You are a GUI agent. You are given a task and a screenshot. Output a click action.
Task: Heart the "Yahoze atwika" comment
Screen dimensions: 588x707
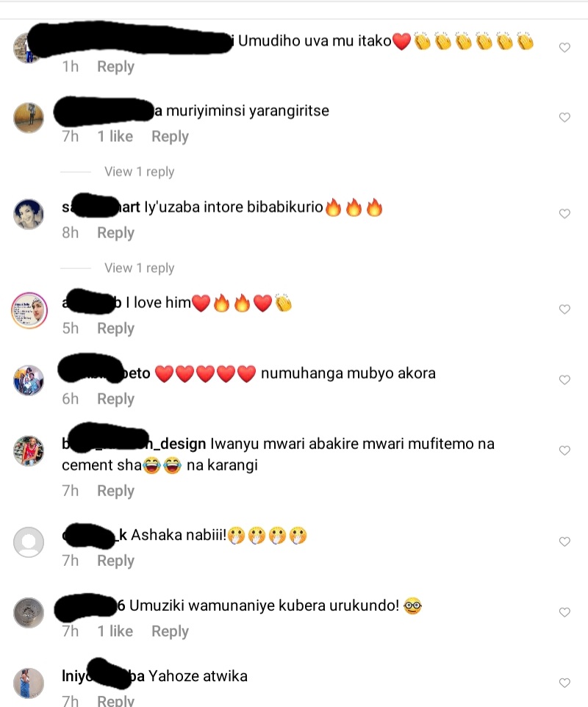coord(564,683)
